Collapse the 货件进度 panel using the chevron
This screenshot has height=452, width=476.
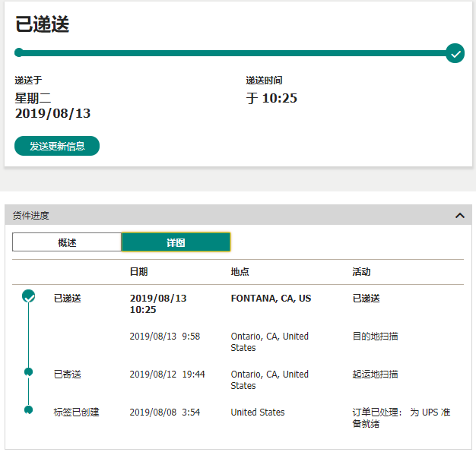click(459, 216)
